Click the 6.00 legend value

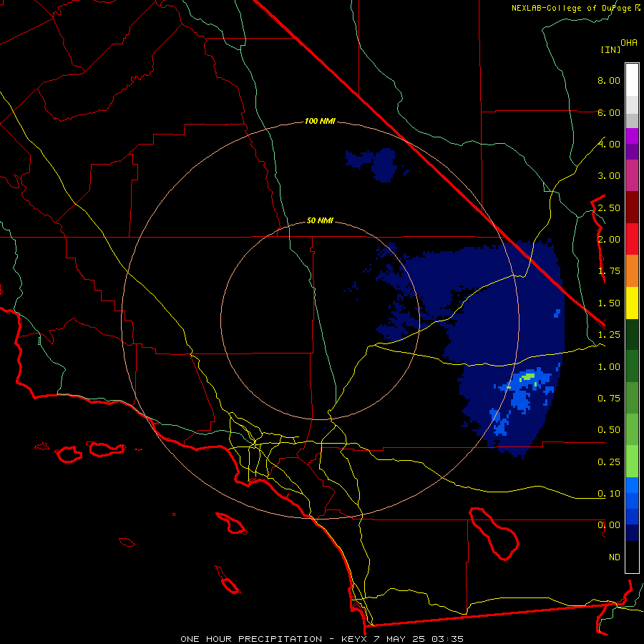[609, 112]
